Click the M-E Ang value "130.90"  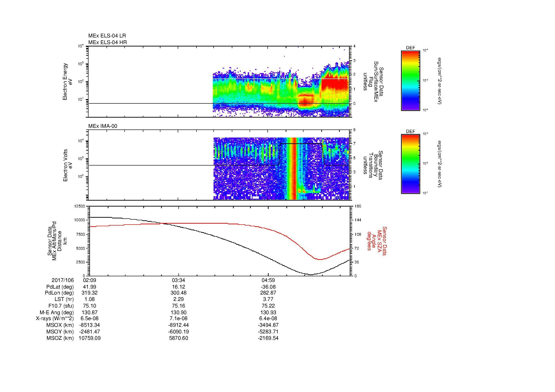tap(179, 312)
